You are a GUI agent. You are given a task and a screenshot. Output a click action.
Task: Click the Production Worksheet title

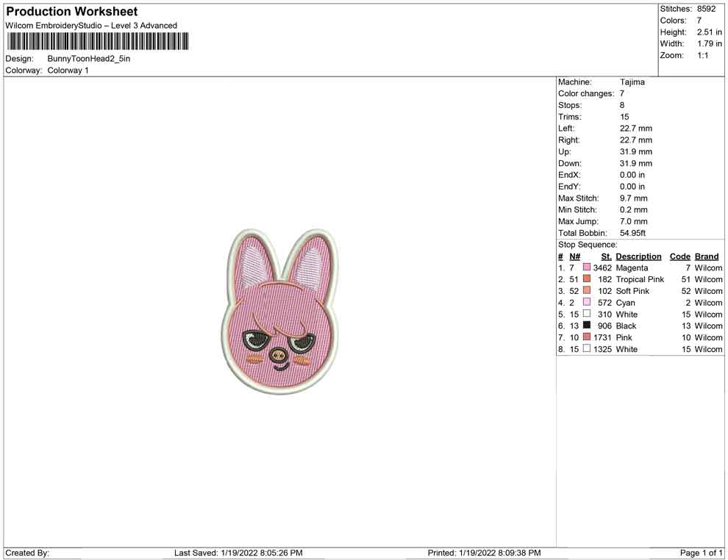(x=72, y=12)
